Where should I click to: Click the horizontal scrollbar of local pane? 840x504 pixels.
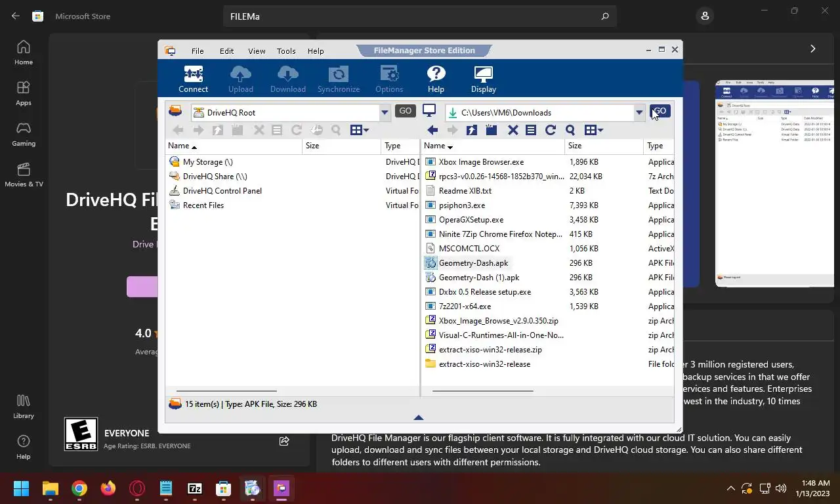[482, 391]
